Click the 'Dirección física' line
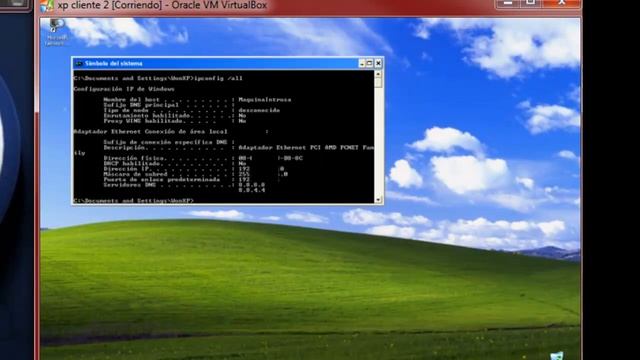 point(203,158)
